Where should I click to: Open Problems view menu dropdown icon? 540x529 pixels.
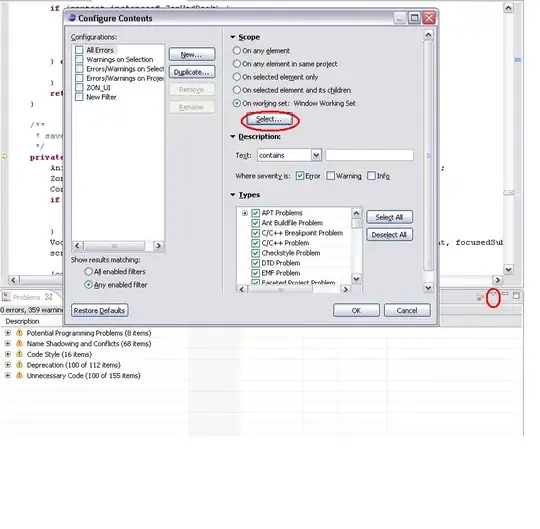pyautogui.click(x=493, y=295)
